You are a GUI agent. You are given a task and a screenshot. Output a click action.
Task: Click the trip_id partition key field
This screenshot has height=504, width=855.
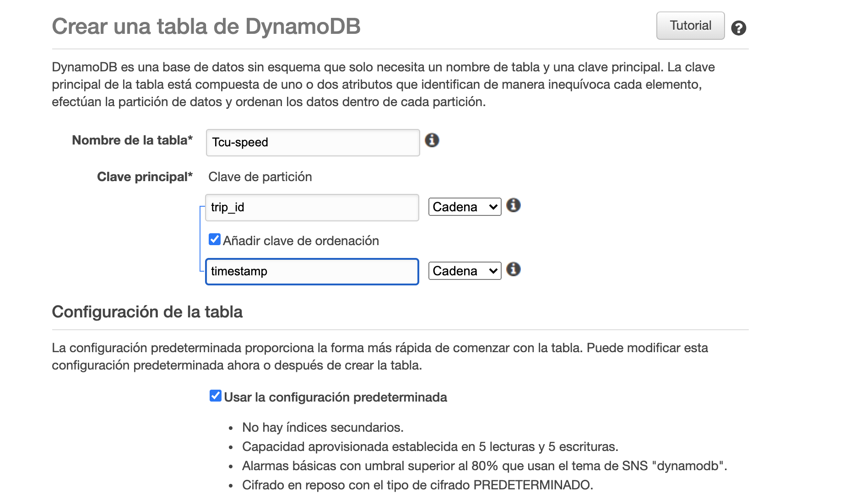click(312, 208)
